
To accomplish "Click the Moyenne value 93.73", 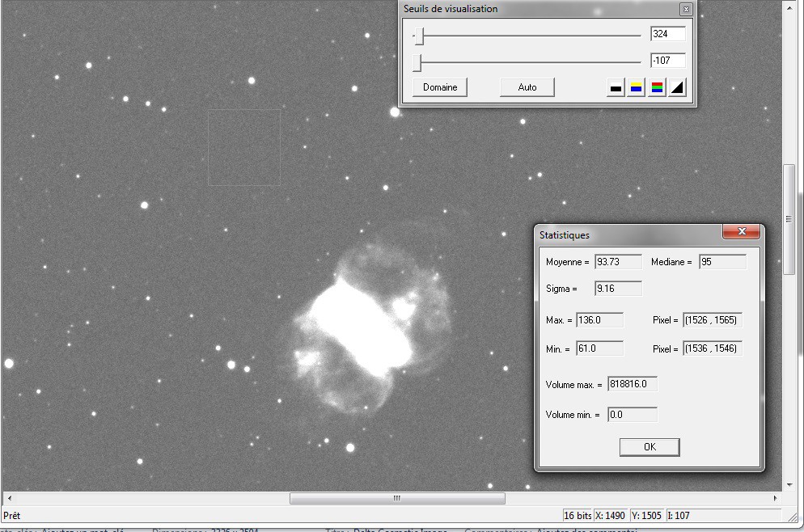I will click(x=618, y=262).
